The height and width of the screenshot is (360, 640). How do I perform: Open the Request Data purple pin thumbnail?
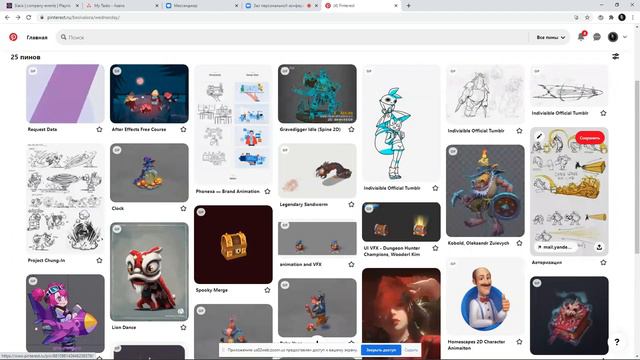65,94
